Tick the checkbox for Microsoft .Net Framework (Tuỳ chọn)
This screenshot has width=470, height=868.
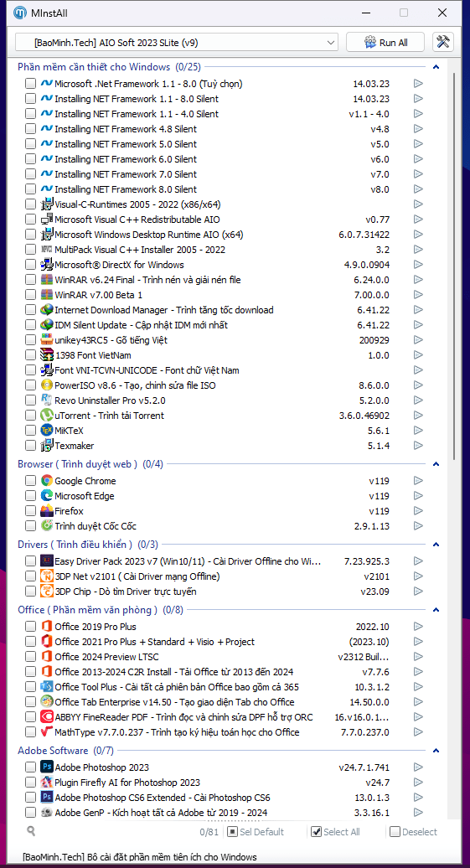[x=30, y=84]
